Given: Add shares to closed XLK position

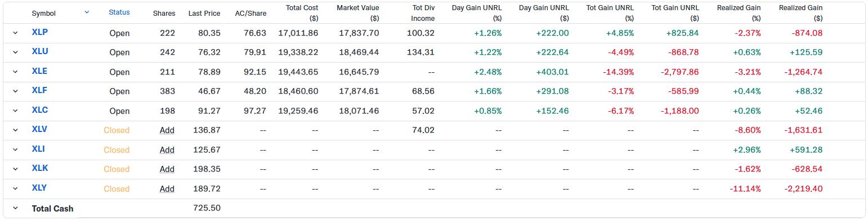Looking at the screenshot, I should click(x=167, y=169).
